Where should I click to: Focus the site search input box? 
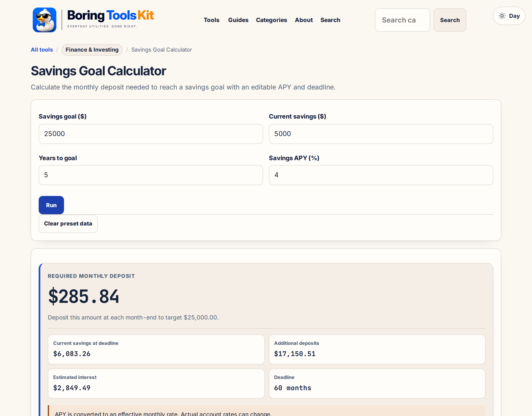402,20
